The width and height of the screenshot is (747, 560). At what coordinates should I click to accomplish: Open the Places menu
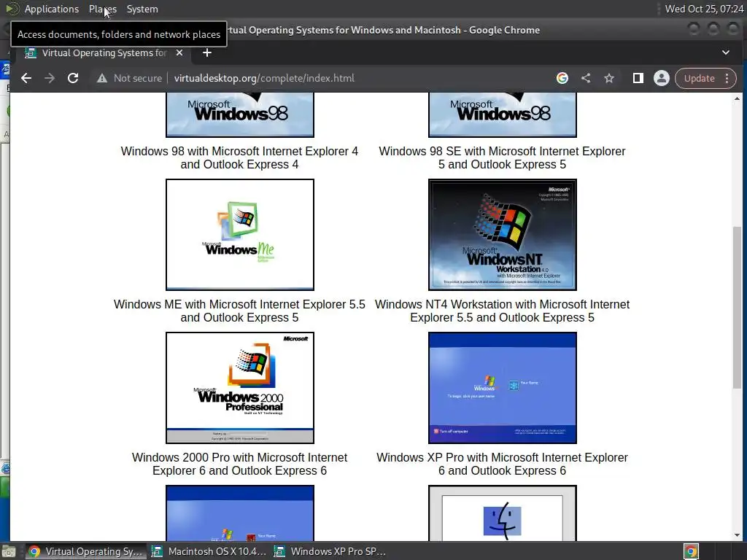[103, 9]
